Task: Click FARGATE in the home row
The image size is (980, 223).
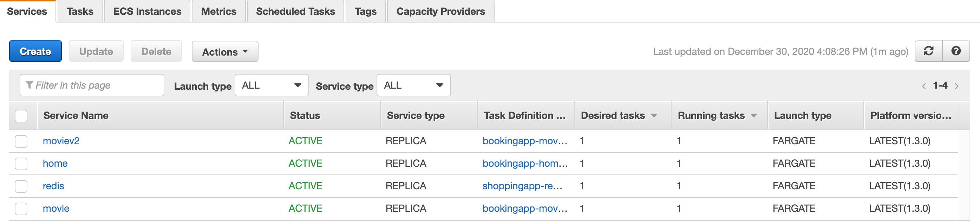Action: (794, 164)
